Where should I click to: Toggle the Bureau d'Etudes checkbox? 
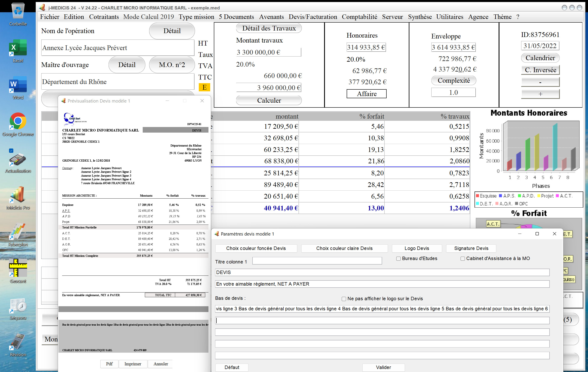click(398, 258)
